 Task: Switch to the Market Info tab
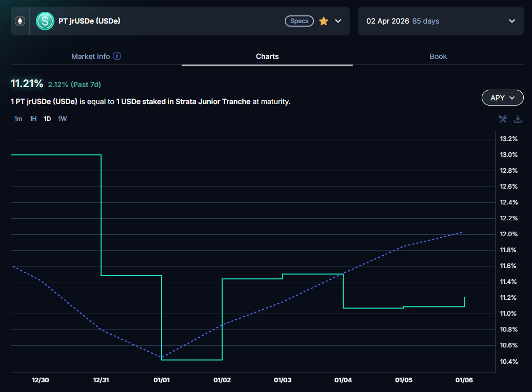[90, 56]
